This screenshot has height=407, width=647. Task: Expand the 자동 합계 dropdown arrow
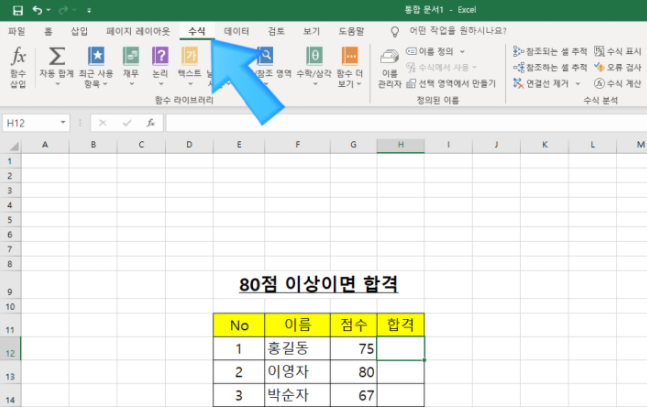tap(57, 84)
